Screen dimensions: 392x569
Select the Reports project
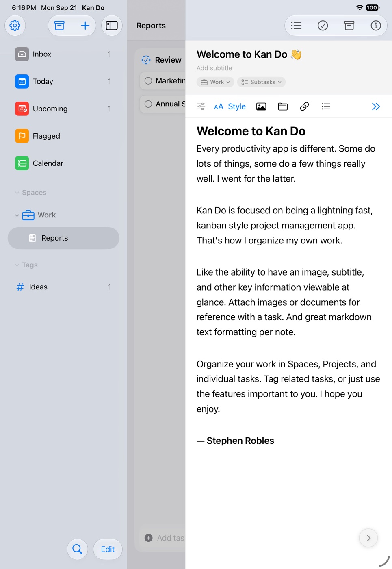63,238
